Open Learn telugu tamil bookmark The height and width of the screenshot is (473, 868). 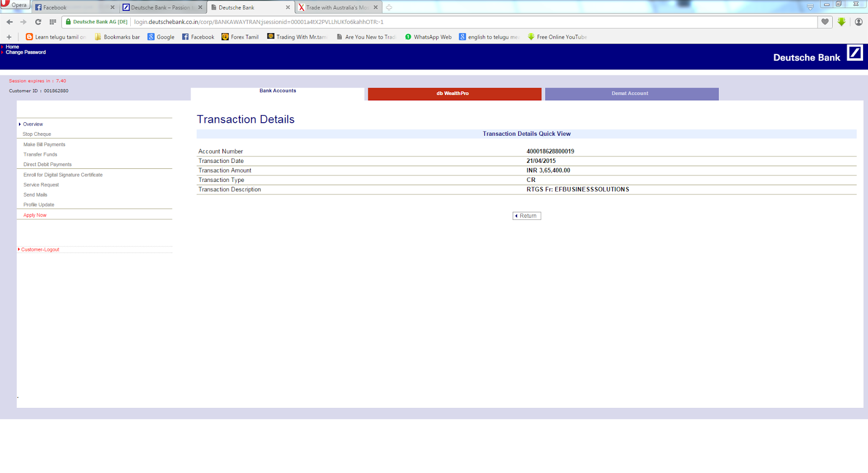[56, 37]
